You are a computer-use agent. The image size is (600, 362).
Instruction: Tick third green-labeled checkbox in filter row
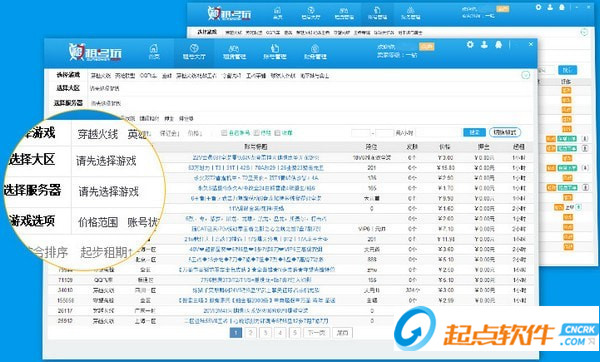click(277, 133)
